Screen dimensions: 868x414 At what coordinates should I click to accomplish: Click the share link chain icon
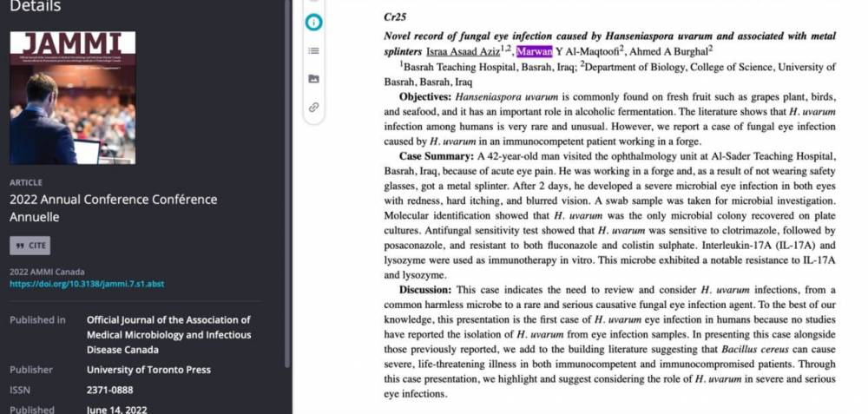(313, 107)
